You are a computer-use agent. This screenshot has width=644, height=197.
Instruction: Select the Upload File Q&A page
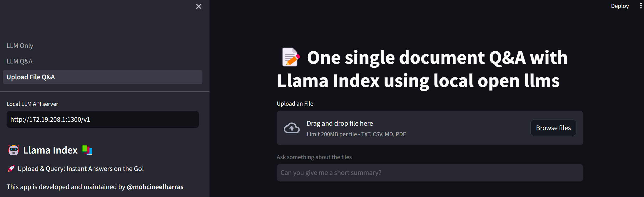31,77
